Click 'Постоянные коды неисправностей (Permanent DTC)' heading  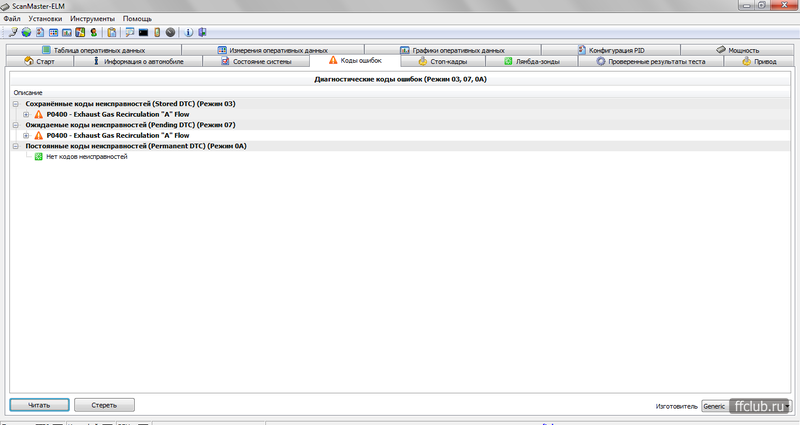(x=136, y=146)
